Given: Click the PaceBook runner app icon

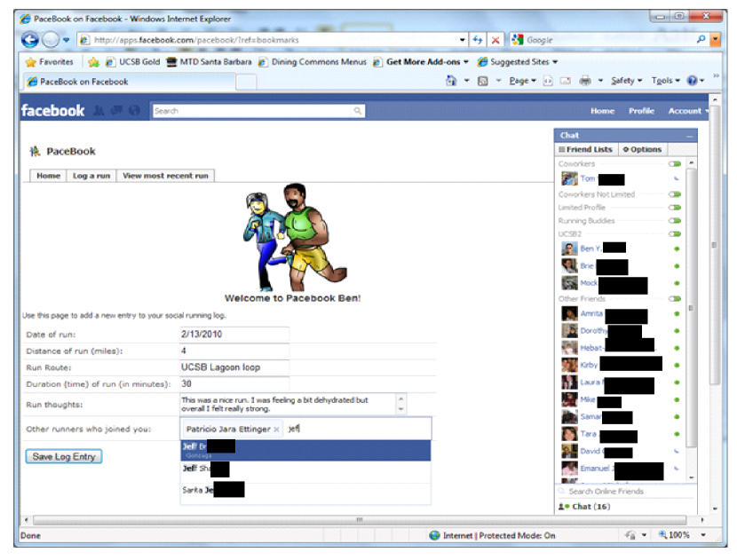Looking at the screenshot, I should pos(35,151).
